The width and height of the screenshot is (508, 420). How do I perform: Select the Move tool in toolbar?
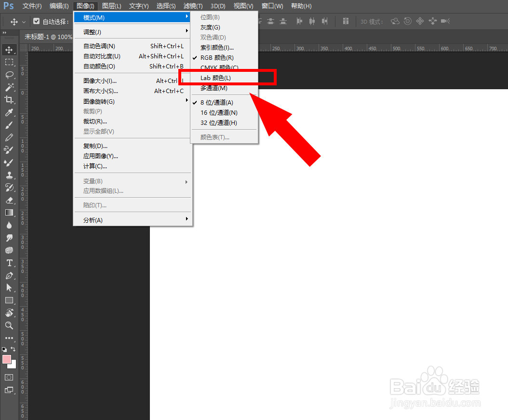[x=9, y=50]
